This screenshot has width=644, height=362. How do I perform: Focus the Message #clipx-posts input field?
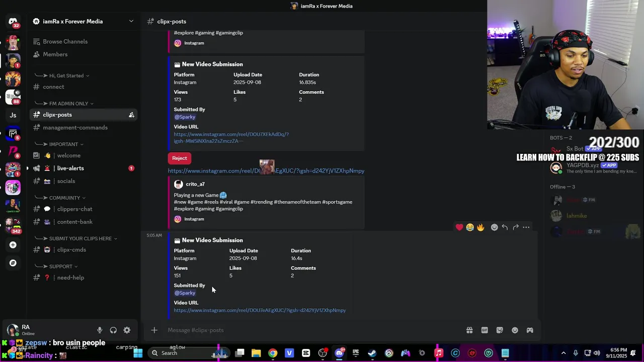click(x=312, y=330)
